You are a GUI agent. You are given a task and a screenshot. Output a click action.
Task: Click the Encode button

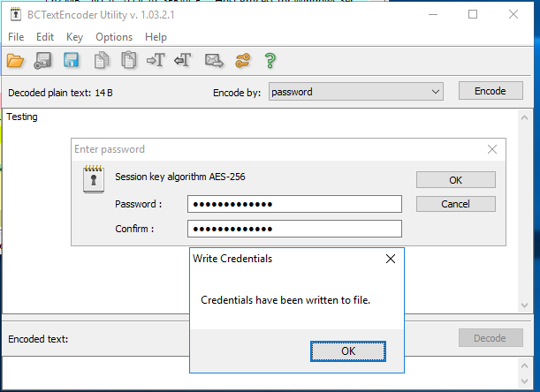pyautogui.click(x=491, y=91)
